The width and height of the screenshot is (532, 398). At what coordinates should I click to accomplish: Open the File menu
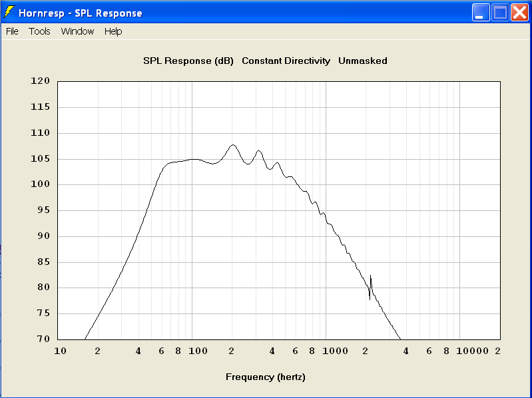(x=12, y=31)
